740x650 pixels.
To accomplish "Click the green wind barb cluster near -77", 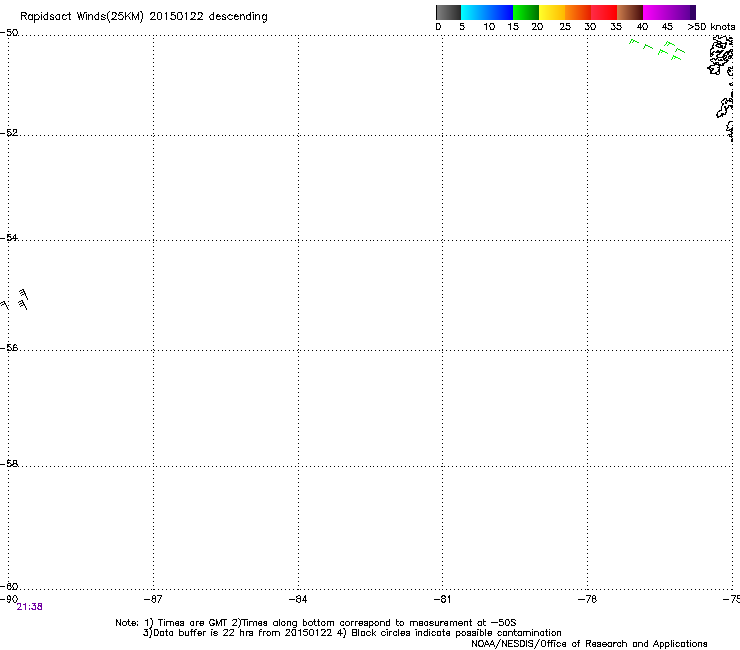I will pos(657,50).
